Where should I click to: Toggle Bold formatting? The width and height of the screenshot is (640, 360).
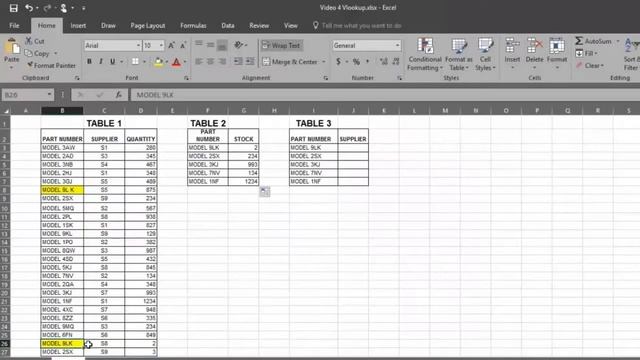(x=89, y=62)
